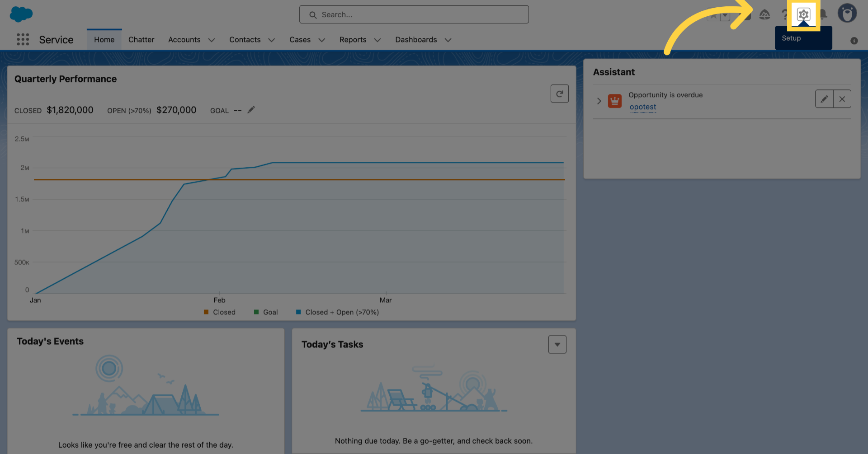Toggle the Closed legend entry
Viewport: 868px width, 454px height.
coord(220,312)
